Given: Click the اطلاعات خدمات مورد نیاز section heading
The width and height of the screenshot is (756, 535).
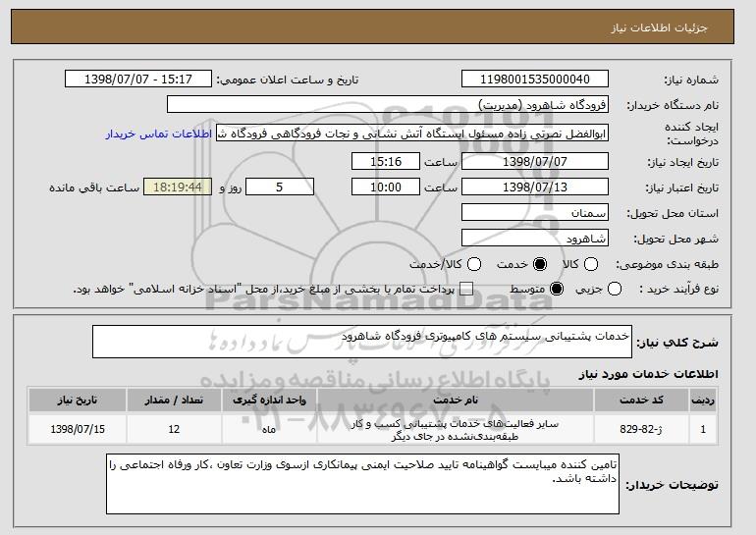Looking at the screenshot, I should pos(648,374).
